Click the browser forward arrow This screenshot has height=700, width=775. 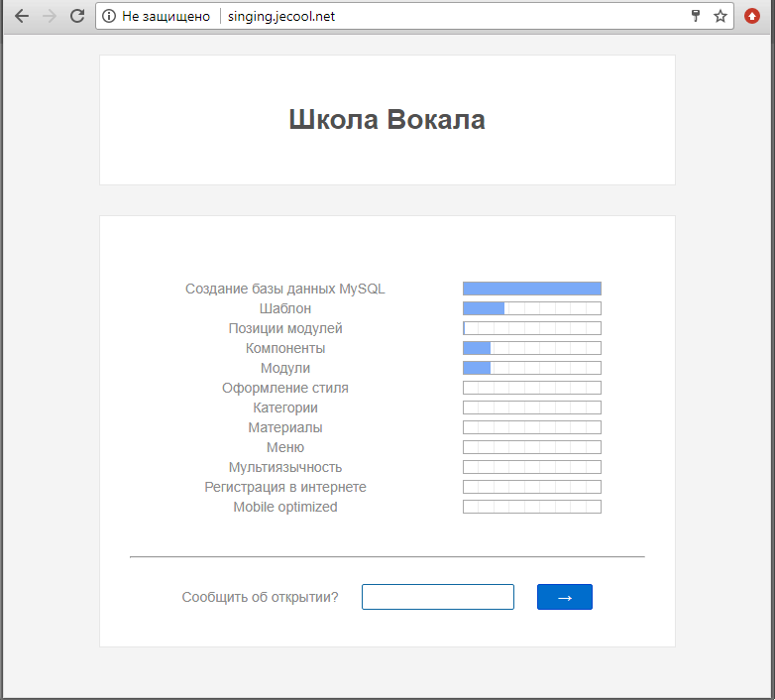(x=50, y=16)
